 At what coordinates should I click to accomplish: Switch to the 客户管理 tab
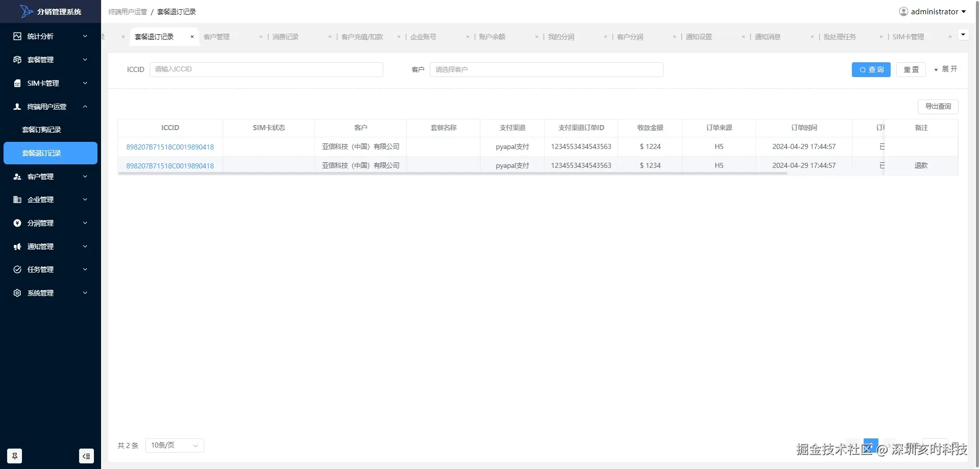click(x=216, y=37)
